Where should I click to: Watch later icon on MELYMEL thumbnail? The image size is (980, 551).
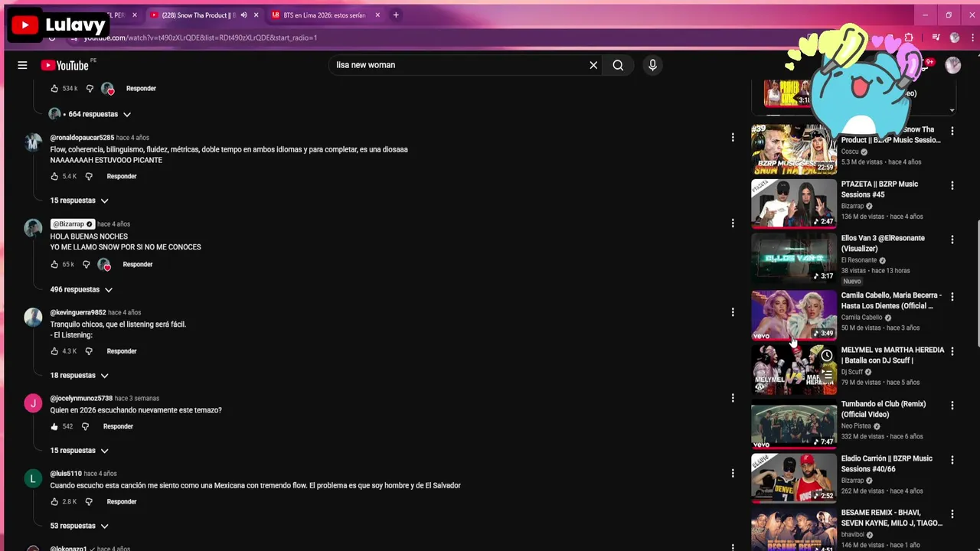coord(827,356)
